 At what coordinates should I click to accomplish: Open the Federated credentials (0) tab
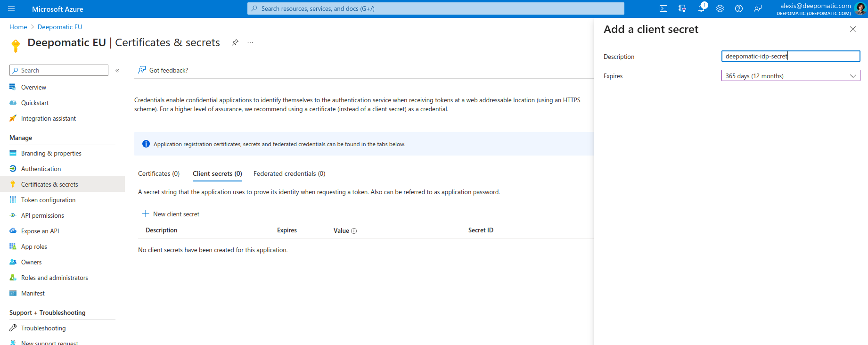[x=289, y=174]
